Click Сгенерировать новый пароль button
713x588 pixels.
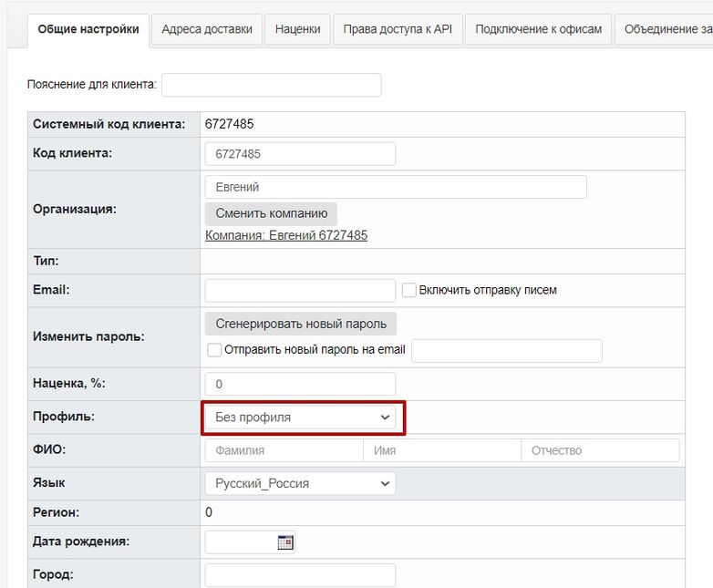point(301,324)
